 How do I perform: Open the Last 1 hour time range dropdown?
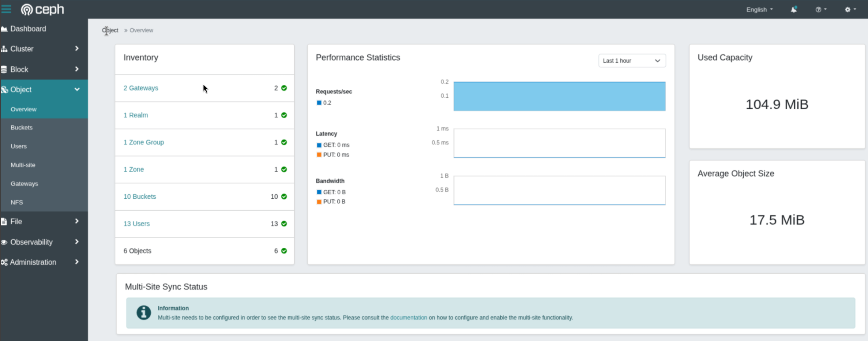[632, 61]
